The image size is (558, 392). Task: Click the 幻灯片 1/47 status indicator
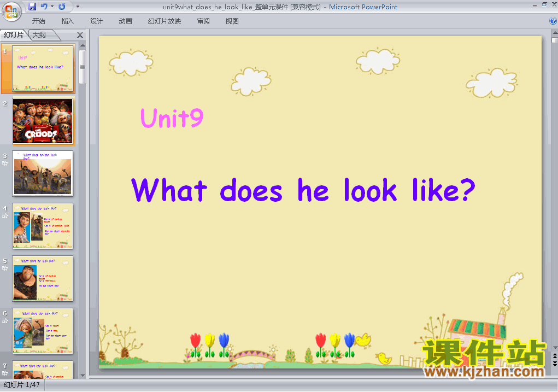tap(22, 385)
